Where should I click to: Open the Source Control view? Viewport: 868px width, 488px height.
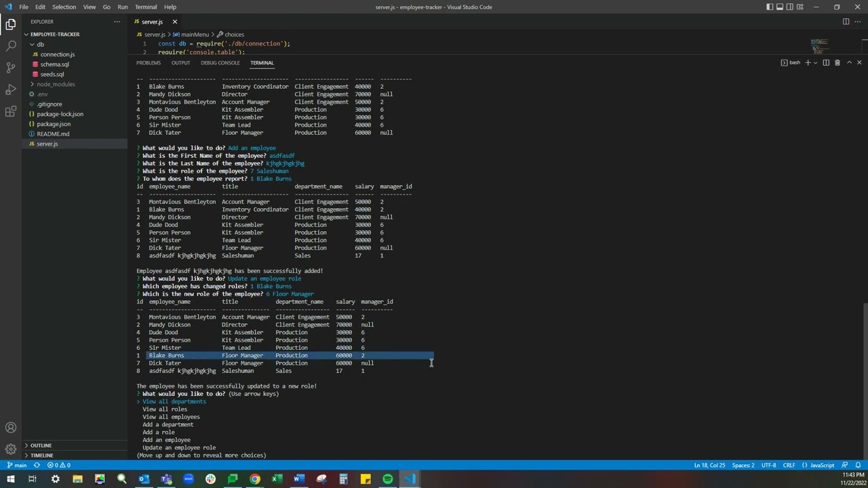click(11, 68)
